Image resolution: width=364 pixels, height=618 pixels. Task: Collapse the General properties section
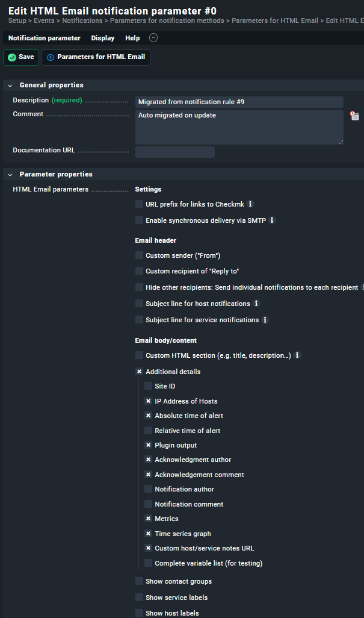tap(10, 86)
